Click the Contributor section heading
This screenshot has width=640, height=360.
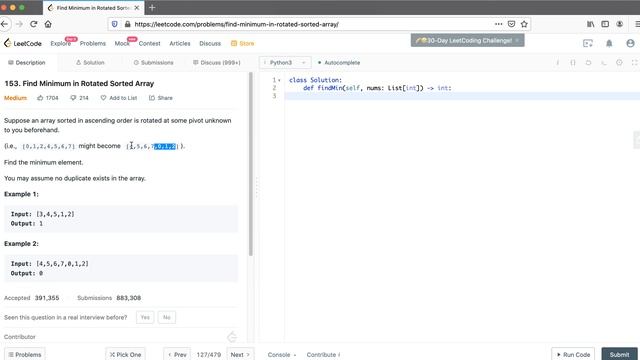click(20, 337)
